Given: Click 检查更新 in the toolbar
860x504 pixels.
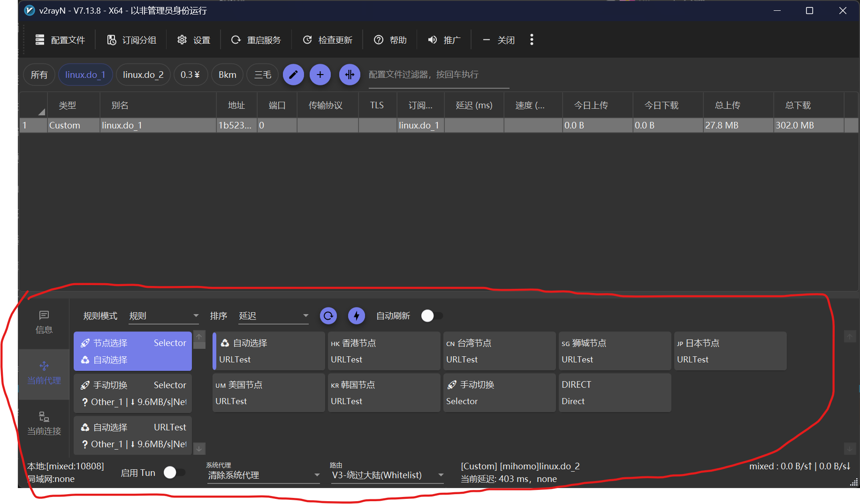Looking at the screenshot, I should 327,40.
